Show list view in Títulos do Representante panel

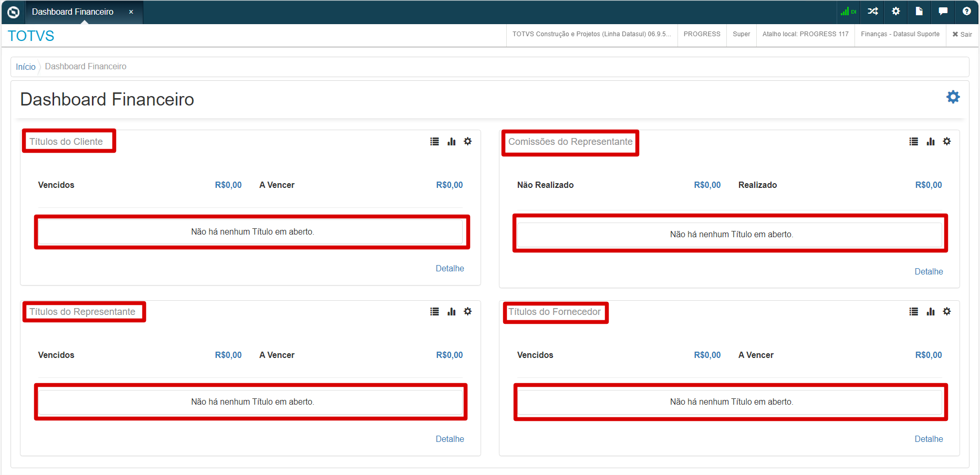point(434,312)
